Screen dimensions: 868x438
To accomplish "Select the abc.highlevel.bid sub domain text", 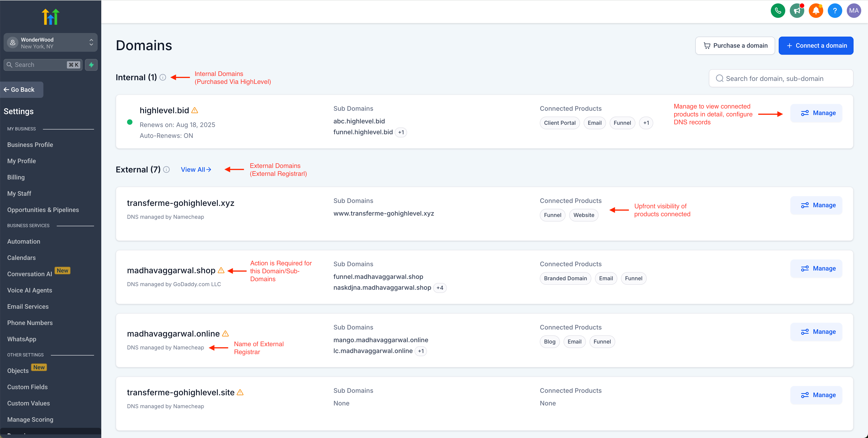I will tap(359, 121).
